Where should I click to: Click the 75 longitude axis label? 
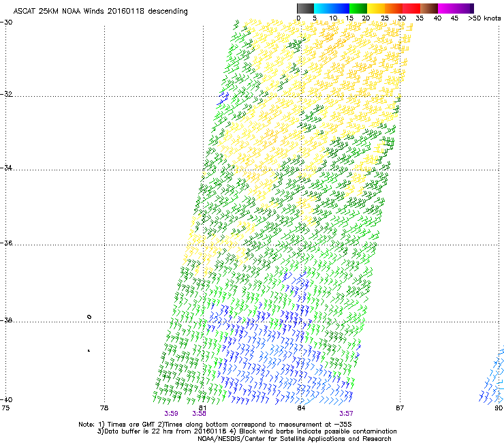coord(5,408)
